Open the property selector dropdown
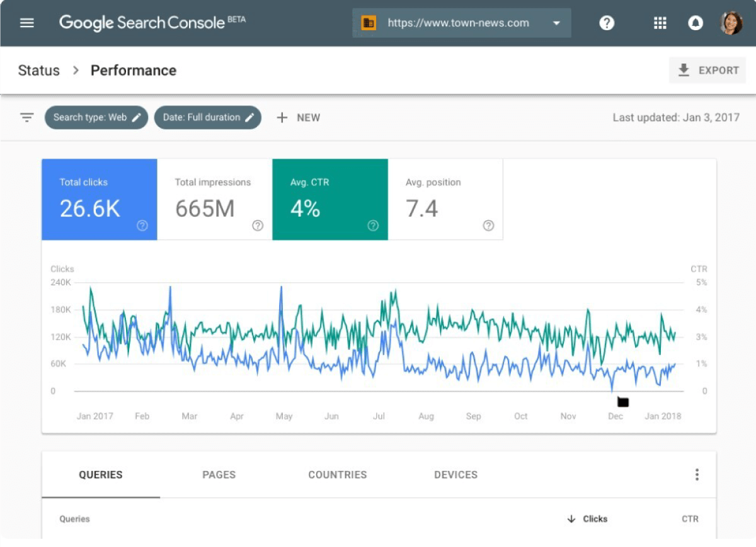Image resolution: width=756 pixels, height=547 pixels. coord(556,23)
